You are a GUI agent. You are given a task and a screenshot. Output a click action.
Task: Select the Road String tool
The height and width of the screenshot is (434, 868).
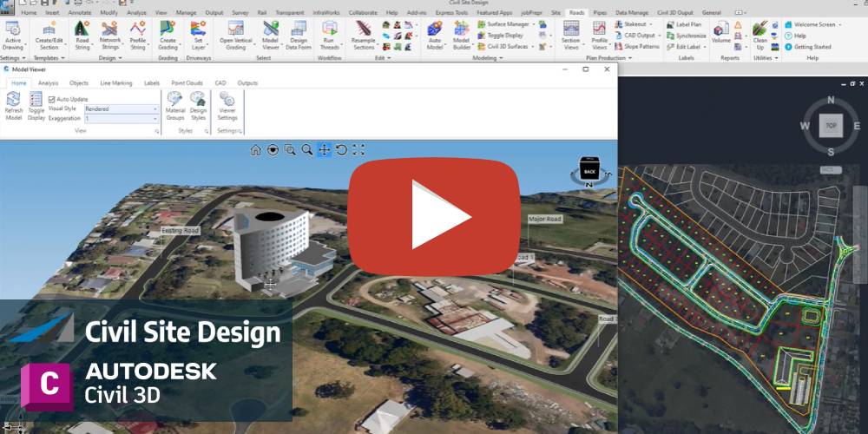coord(82,36)
